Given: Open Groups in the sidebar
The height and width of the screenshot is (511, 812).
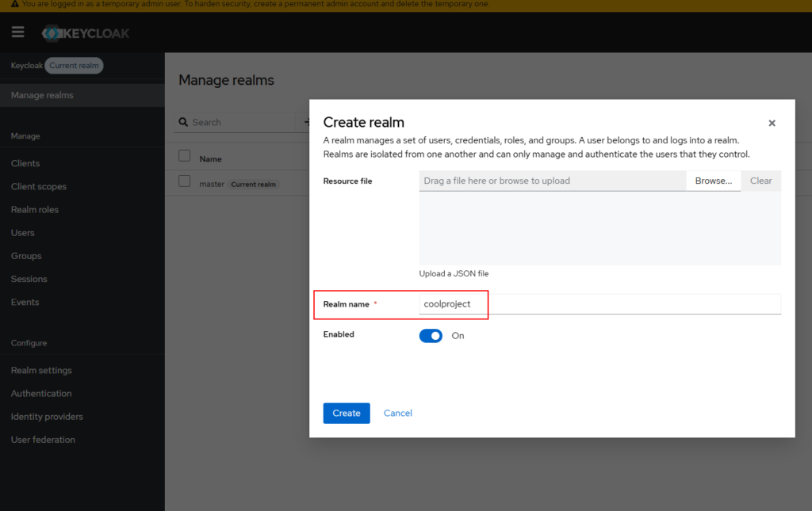Looking at the screenshot, I should [x=26, y=256].
